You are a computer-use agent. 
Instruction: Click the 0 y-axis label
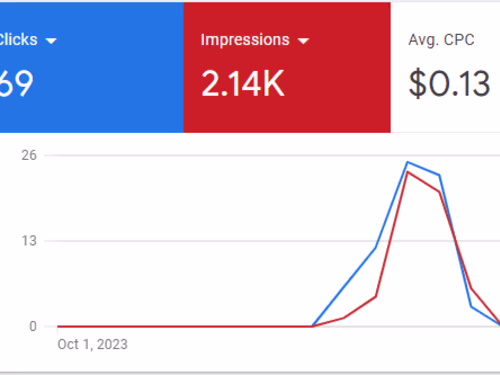tap(33, 326)
